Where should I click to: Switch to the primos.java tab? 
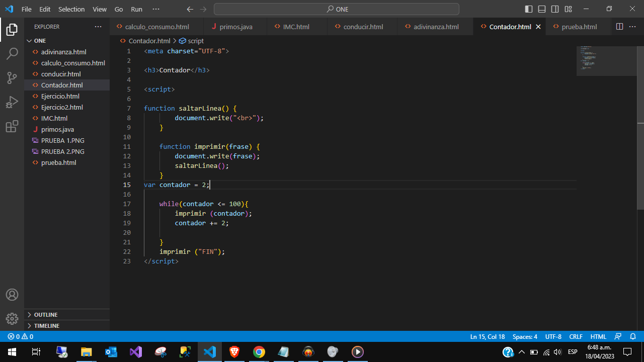click(x=235, y=27)
